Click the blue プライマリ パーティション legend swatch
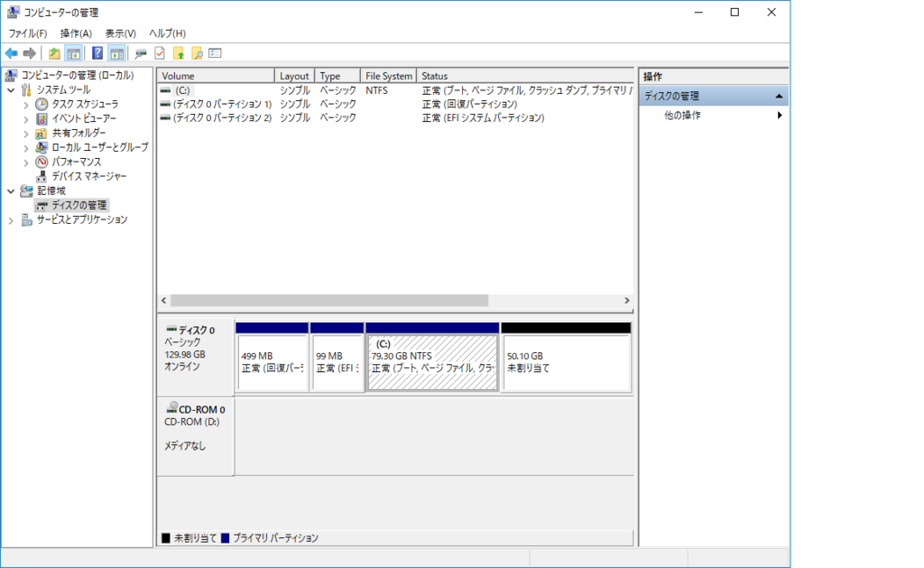Image resolution: width=924 pixels, height=568 pixels. [x=225, y=538]
